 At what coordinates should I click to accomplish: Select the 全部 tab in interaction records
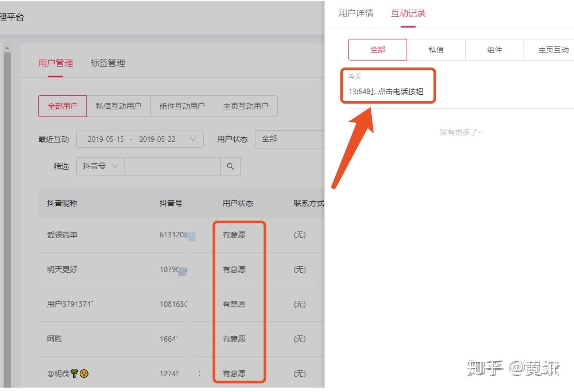click(377, 50)
